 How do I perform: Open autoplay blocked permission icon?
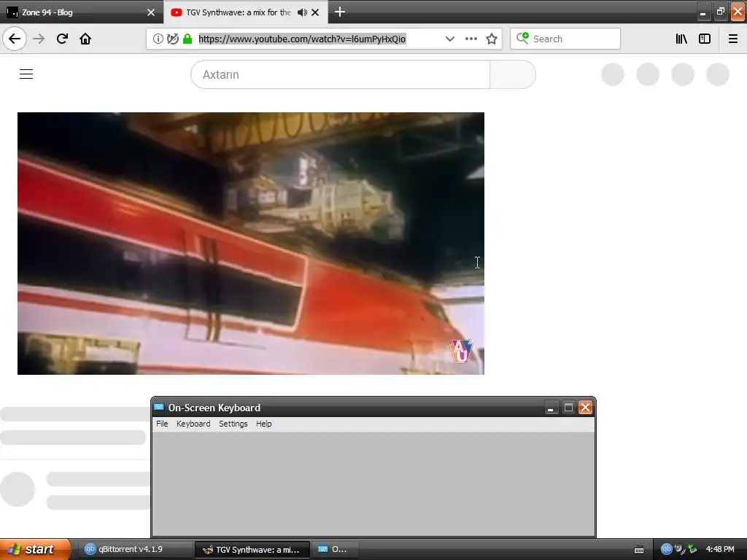(x=172, y=39)
